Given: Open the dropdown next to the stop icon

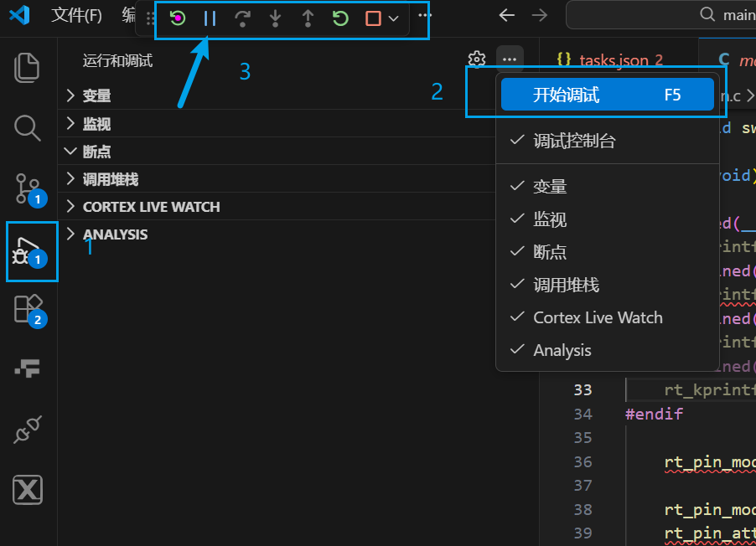Looking at the screenshot, I should 393,18.
